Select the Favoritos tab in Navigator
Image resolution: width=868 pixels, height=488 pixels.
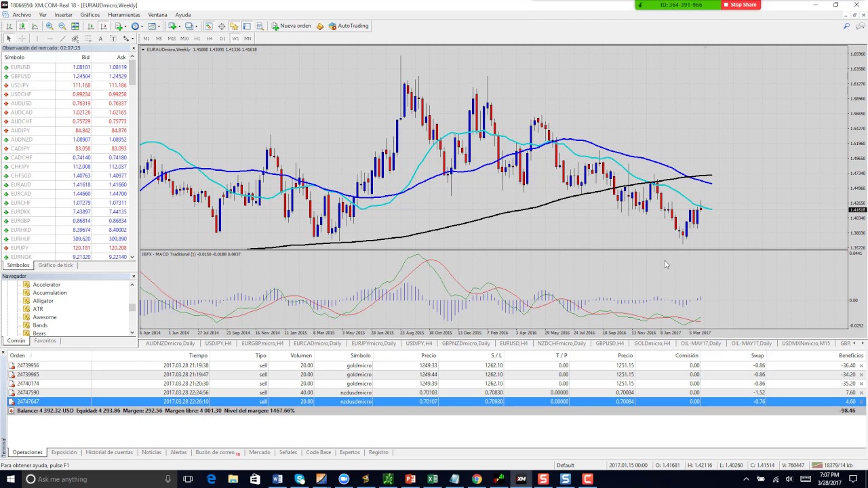(x=45, y=341)
